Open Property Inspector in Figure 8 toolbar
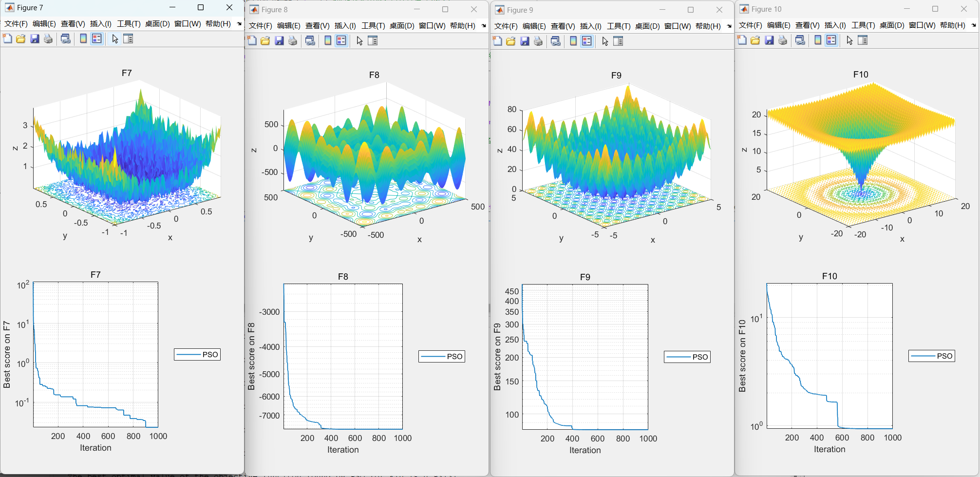This screenshot has height=477, width=980. tap(373, 41)
